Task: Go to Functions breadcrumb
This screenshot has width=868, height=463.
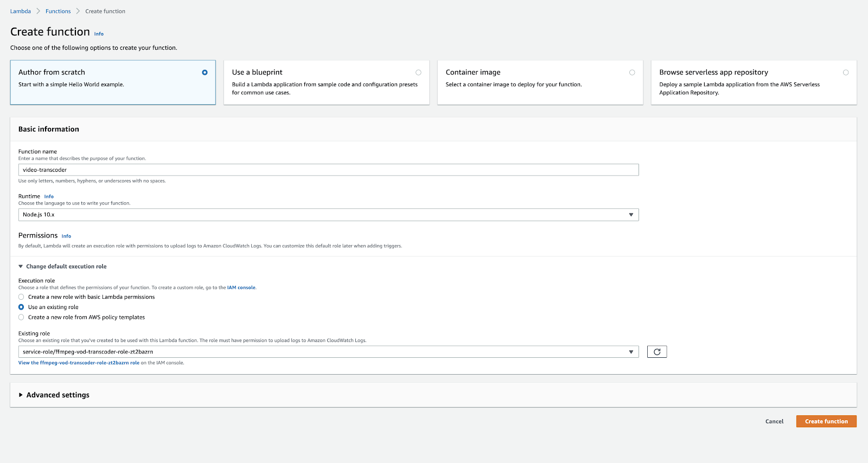Action: [58, 11]
